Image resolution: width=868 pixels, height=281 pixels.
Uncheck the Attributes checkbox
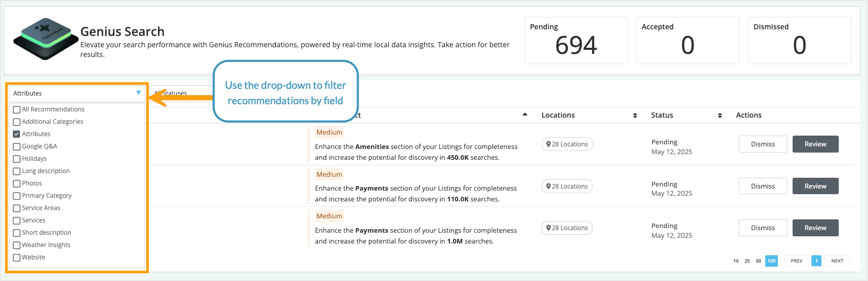(x=17, y=134)
